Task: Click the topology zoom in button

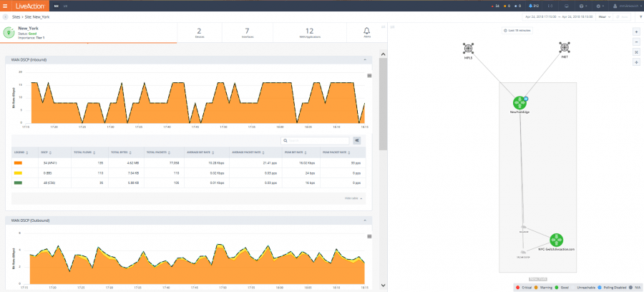Action: click(636, 32)
